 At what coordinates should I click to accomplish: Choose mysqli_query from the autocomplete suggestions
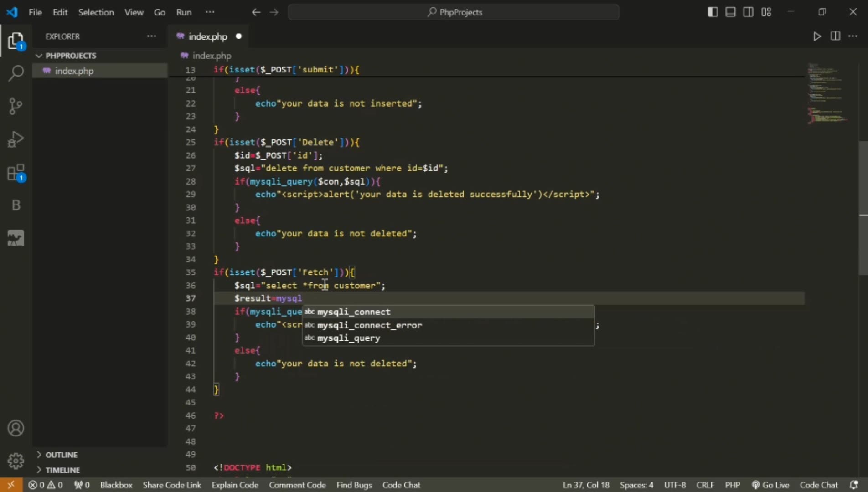tap(348, 338)
